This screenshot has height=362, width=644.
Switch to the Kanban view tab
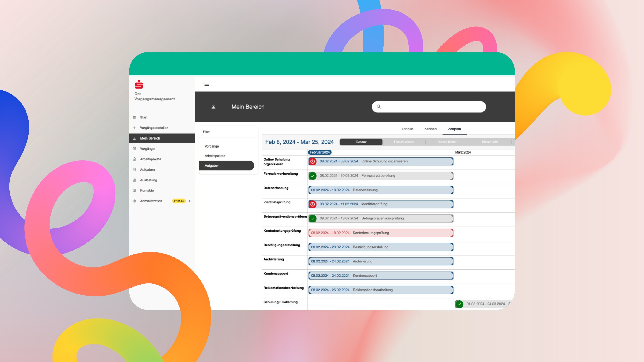[430, 129]
